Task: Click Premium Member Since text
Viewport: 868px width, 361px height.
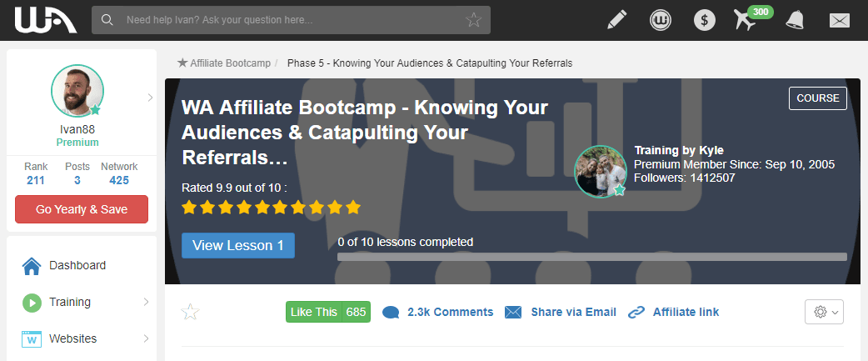Action: pos(734,164)
